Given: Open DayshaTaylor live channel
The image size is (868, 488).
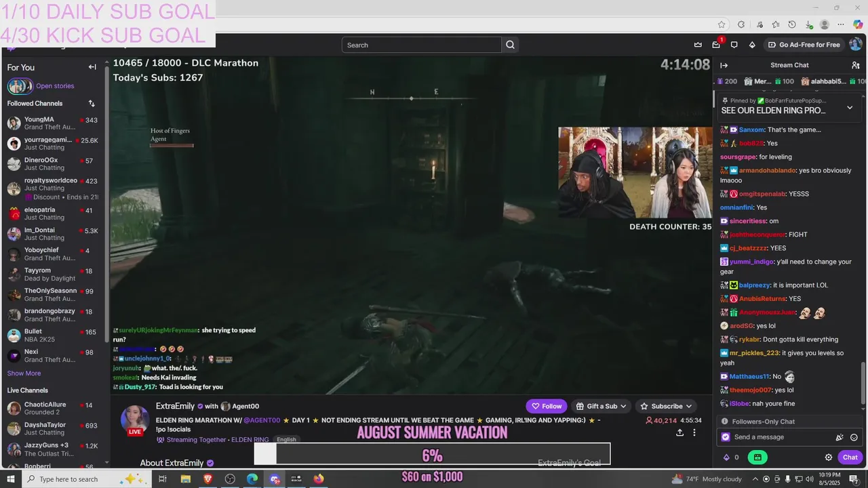Looking at the screenshot, I should click(x=53, y=429).
